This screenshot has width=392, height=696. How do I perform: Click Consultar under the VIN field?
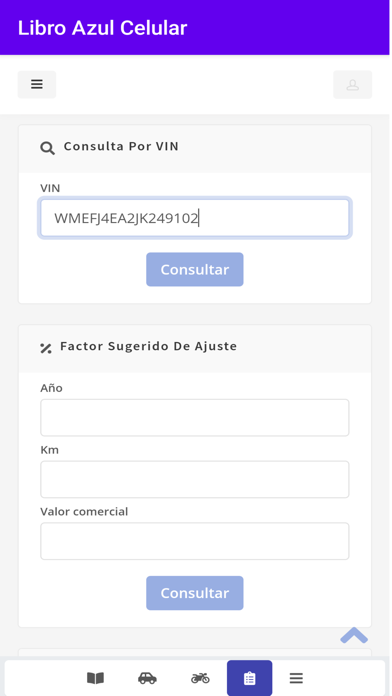pyautogui.click(x=195, y=269)
